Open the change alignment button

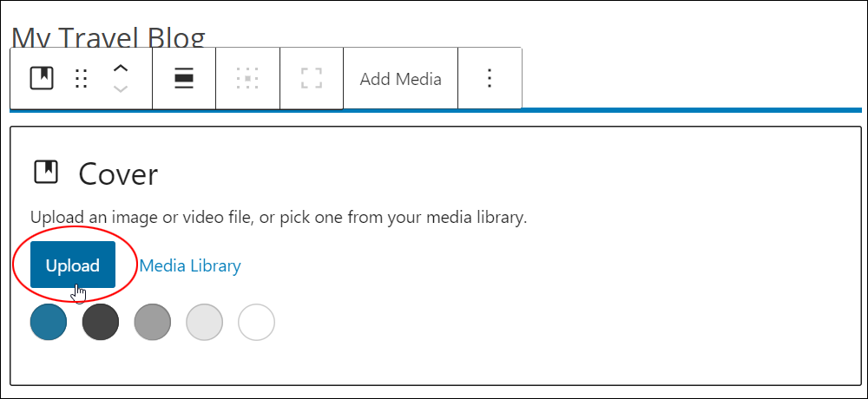click(184, 78)
